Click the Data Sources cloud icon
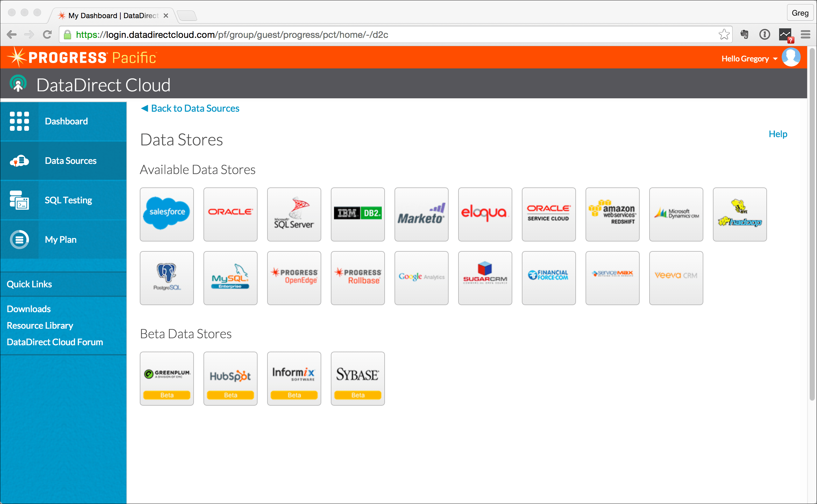This screenshot has width=817, height=504. [19, 161]
